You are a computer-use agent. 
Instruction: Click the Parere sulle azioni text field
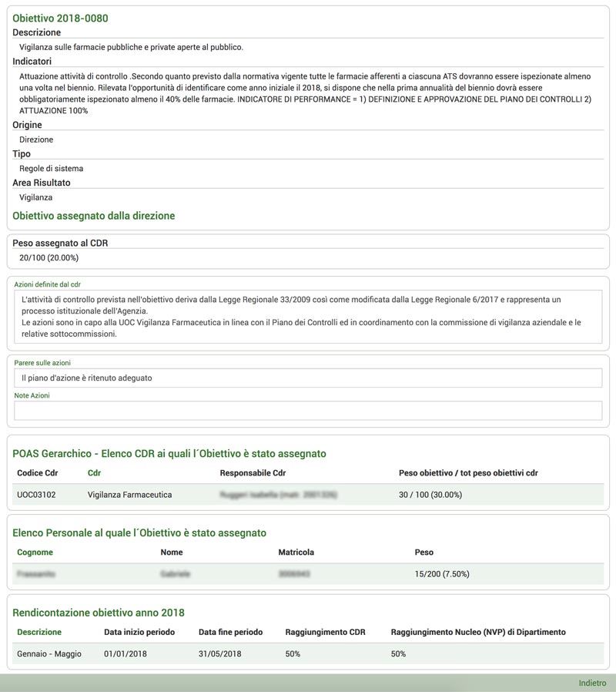(x=308, y=378)
